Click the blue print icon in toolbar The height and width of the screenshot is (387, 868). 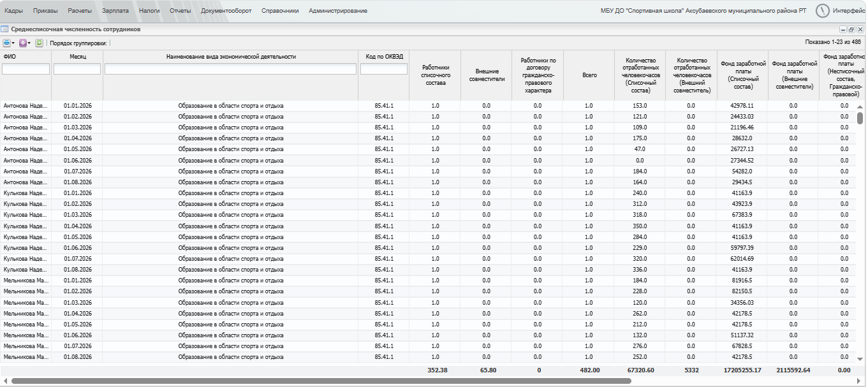[6, 43]
